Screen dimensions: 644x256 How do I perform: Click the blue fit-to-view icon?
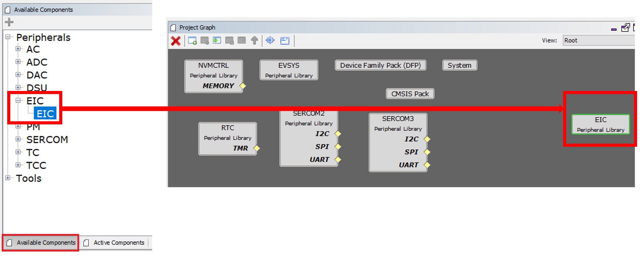coord(270,41)
